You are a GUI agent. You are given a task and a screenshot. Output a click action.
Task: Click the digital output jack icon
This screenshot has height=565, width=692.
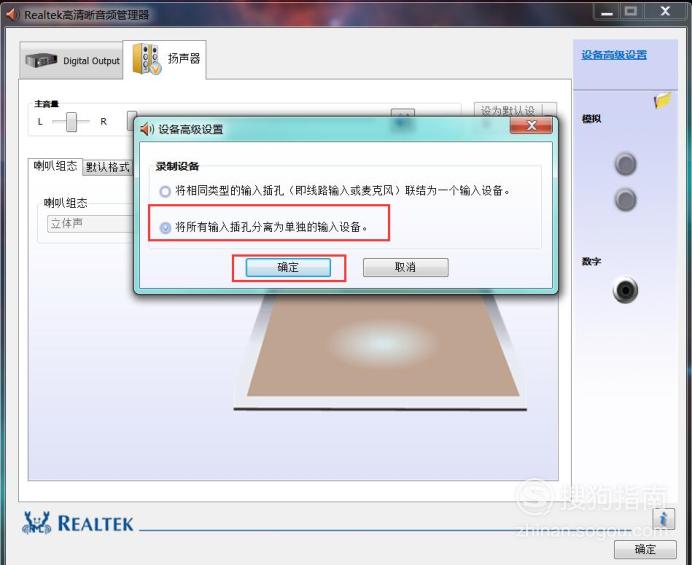[625, 290]
